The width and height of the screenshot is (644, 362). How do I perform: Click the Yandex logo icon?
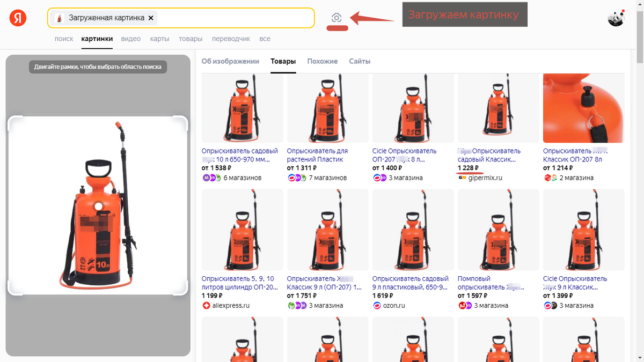click(x=18, y=18)
